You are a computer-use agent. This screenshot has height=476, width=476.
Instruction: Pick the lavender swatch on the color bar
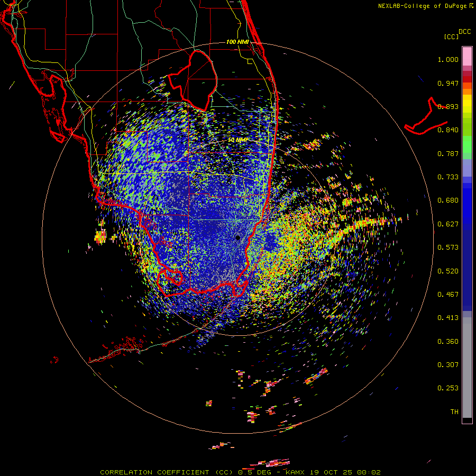(x=467, y=168)
